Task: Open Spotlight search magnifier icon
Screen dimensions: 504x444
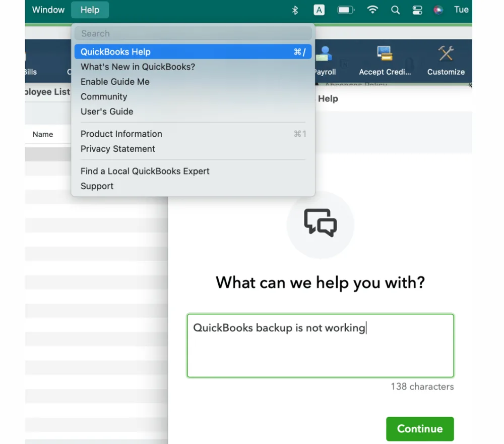Action: pyautogui.click(x=395, y=10)
